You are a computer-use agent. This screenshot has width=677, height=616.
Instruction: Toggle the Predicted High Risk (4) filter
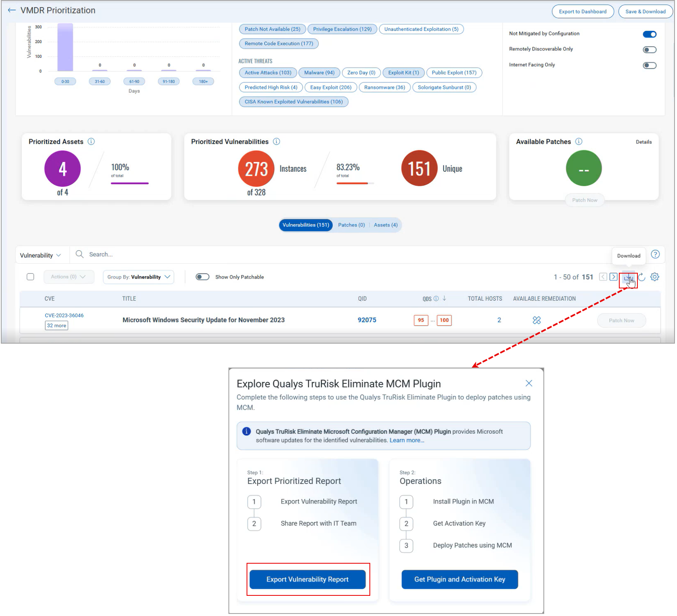pos(271,87)
